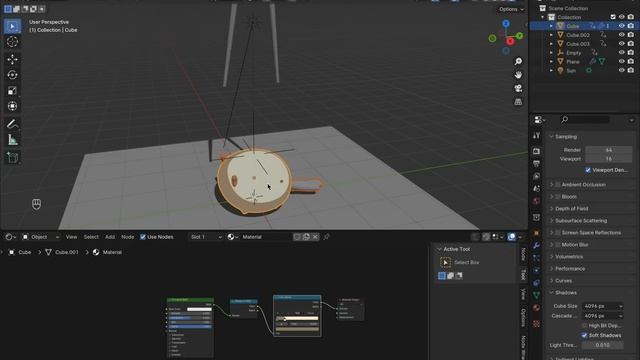The height and width of the screenshot is (360, 640).
Task: Enable the Motion Blur checkbox
Action: coord(558,244)
